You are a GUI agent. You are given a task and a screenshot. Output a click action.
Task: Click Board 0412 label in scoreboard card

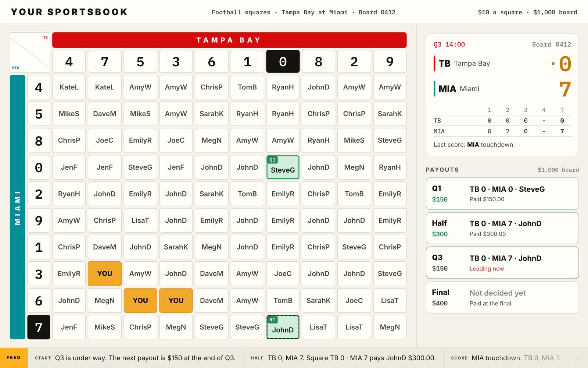pyautogui.click(x=552, y=45)
